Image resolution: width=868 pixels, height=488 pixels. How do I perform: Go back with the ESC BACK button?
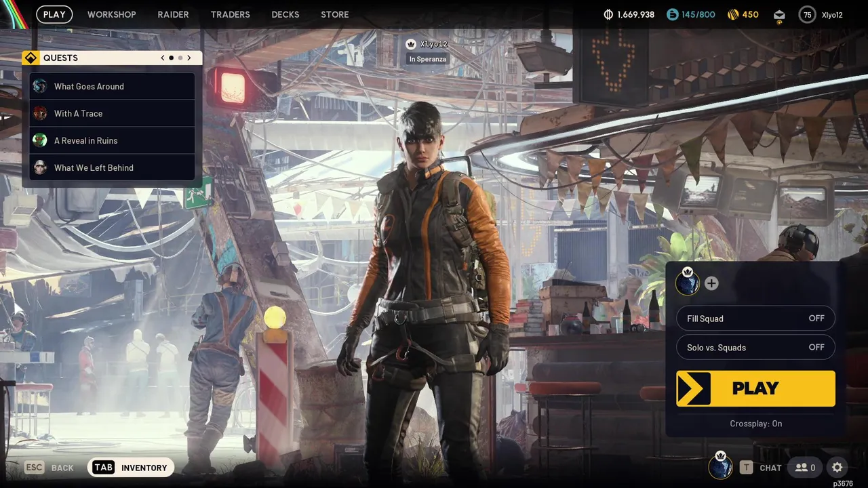[50, 468]
